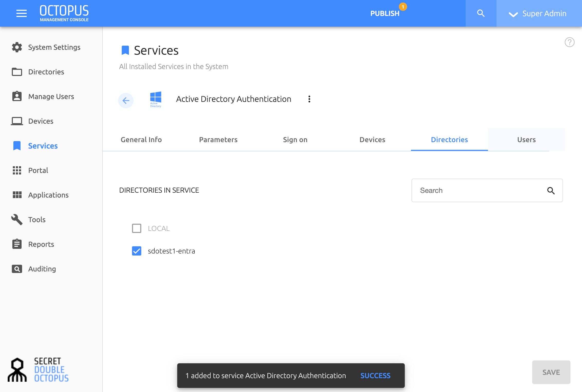Open Reports in the sidebar
582x392 pixels.
[x=41, y=244]
